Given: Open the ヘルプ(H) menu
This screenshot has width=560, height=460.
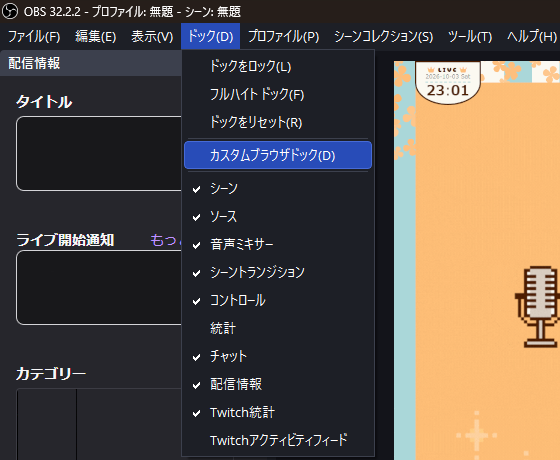Looking at the screenshot, I should point(531,36).
